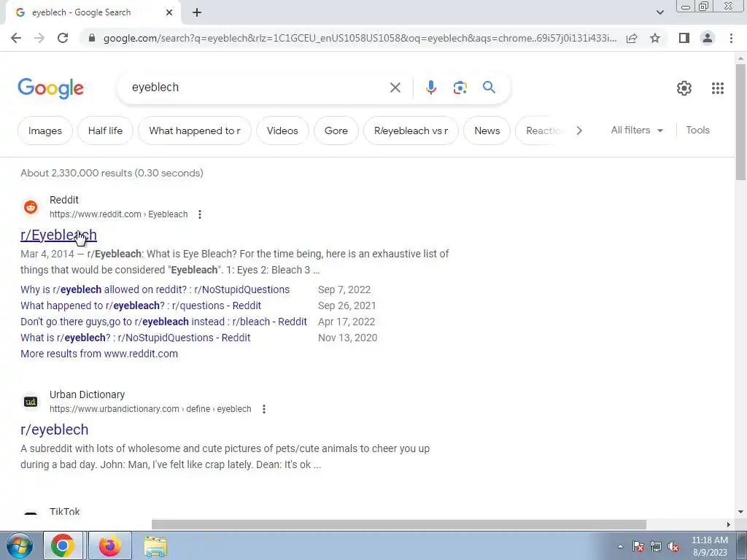View site info via the padlock icon
This screenshot has height=560, width=747.
click(x=92, y=38)
